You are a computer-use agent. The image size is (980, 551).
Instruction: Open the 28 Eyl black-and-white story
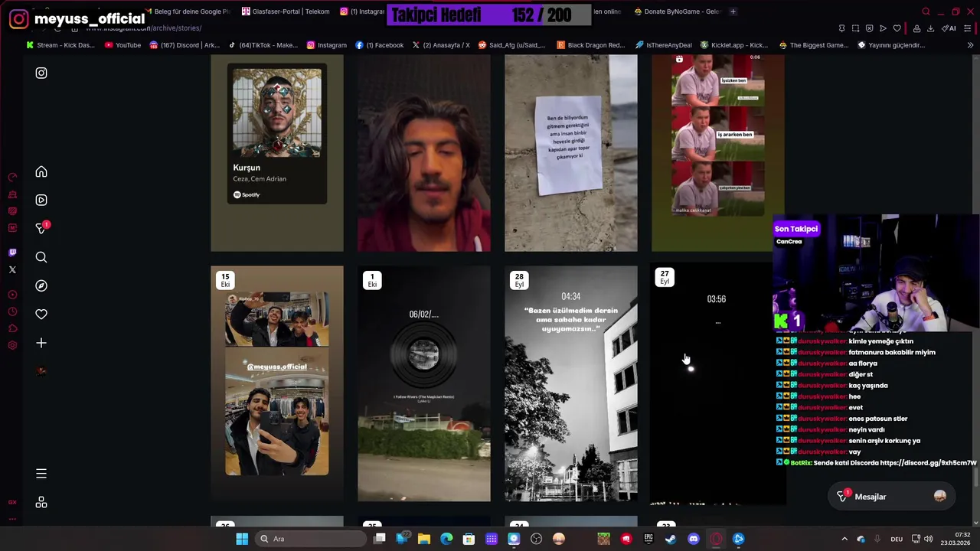pyautogui.click(x=571, y=383)
